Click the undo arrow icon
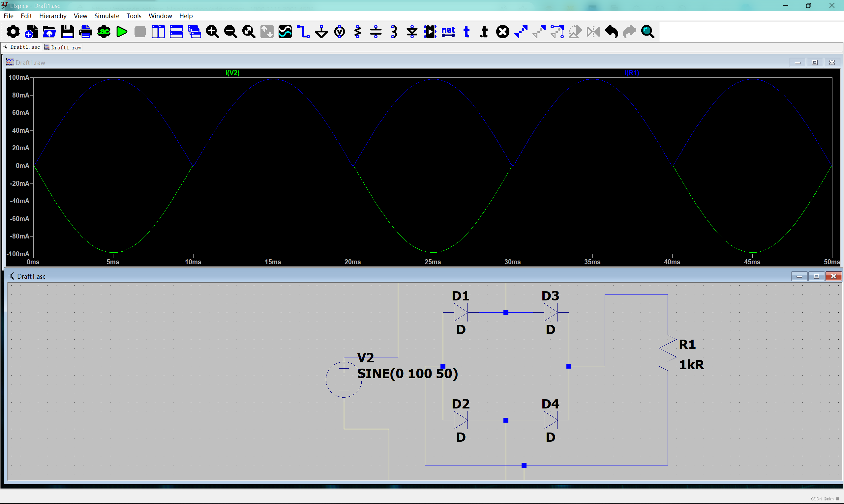The image size is (844, 504). (x=611, y=32)
